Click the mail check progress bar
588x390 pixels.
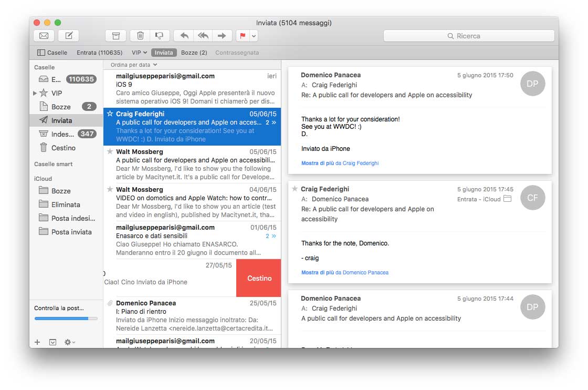[66, 319]
